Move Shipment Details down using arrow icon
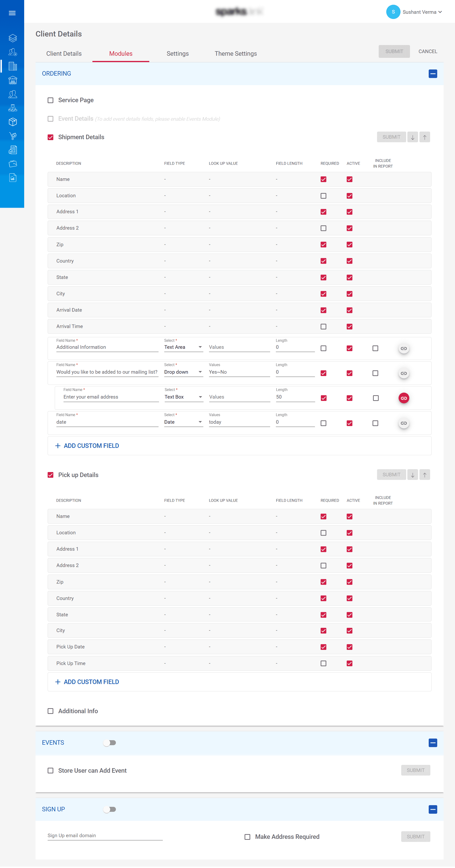Image resolution: width=455 pixels, height=868 pixels. (413, 137)
